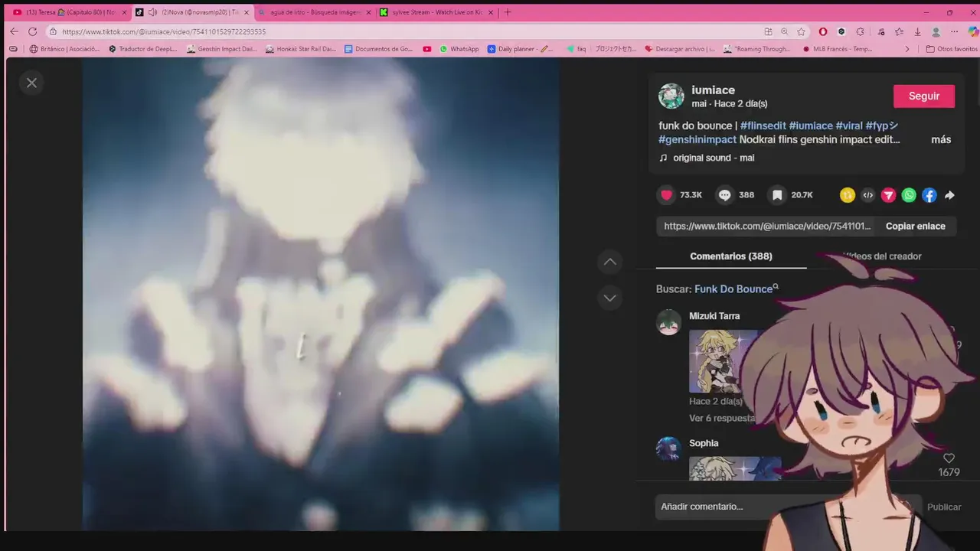
Task: Go to the previous video arrow
Action: (x=610, y=262)
